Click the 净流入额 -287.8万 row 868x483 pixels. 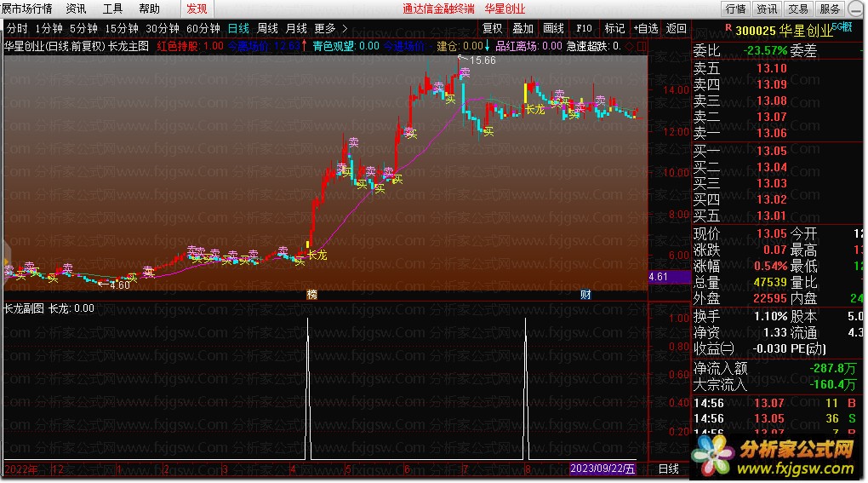[x=775, y=368]
